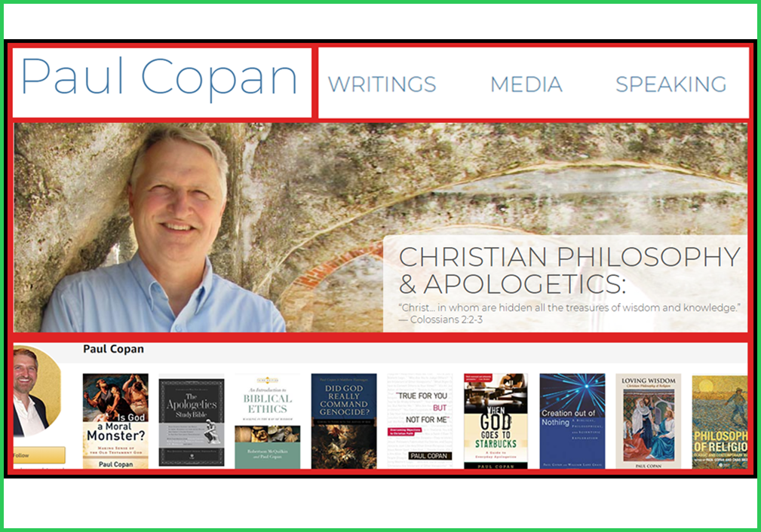Select Creation out of Nothing book cover
The width and height of the screenshot is (761, 532).
[x=572, y=420]
